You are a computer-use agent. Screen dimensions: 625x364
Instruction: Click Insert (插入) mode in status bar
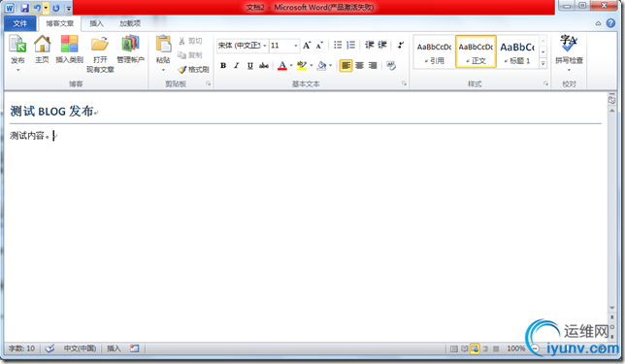(114, 348)
